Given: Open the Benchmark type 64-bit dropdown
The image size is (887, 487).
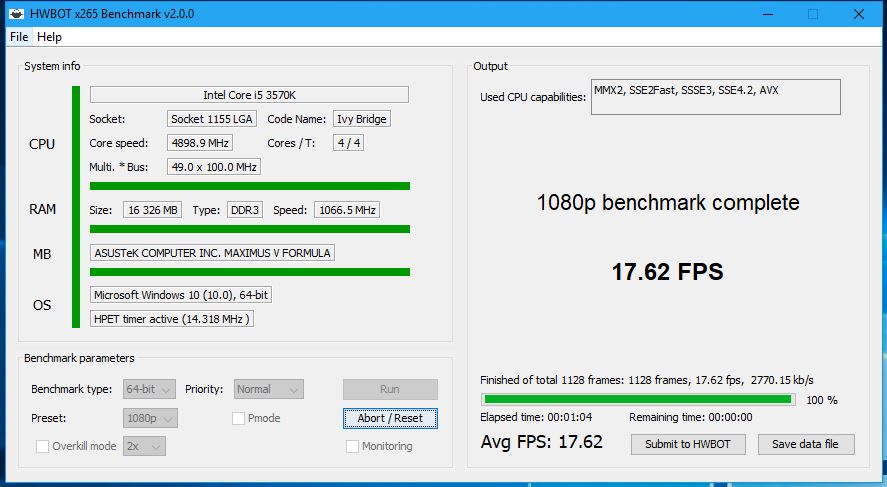Looking at the screenshot, I should (149, 389).
